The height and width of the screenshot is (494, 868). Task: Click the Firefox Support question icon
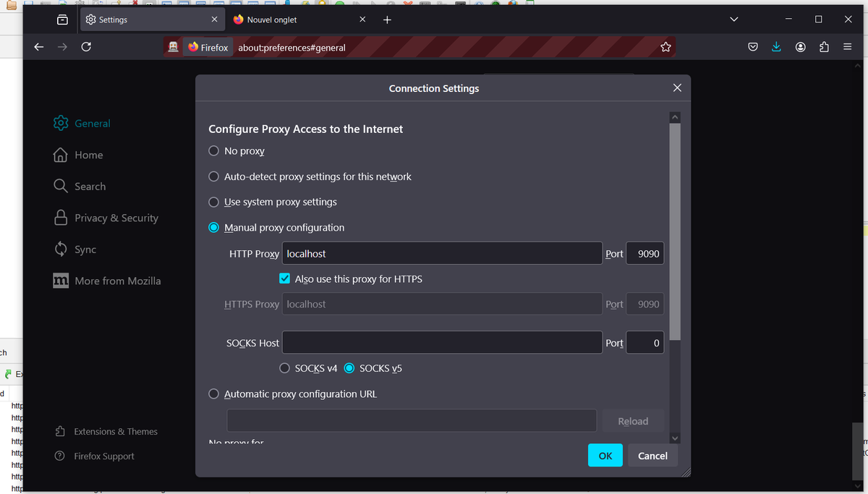61,456
